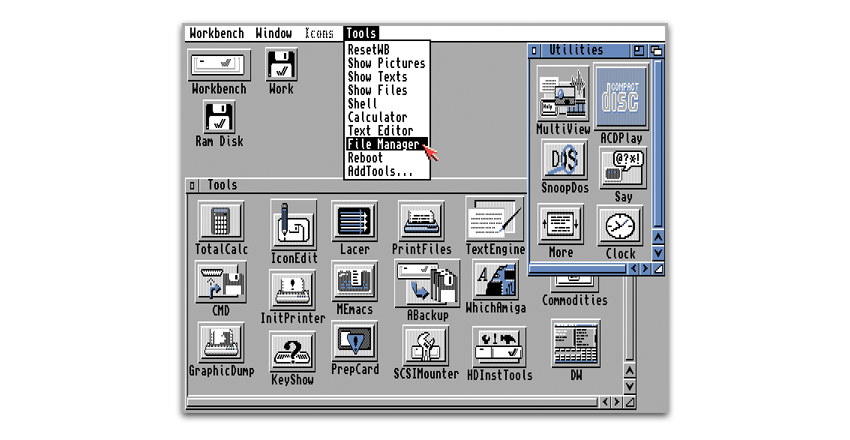Click the Utilities horizontal scrollbar slider
The height and width of the screenshot is (440, 850).
(577, 268)
